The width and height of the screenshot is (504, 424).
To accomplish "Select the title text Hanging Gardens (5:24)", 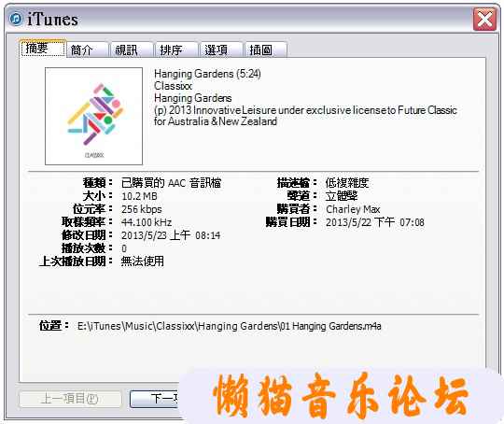I will (207, 74).
